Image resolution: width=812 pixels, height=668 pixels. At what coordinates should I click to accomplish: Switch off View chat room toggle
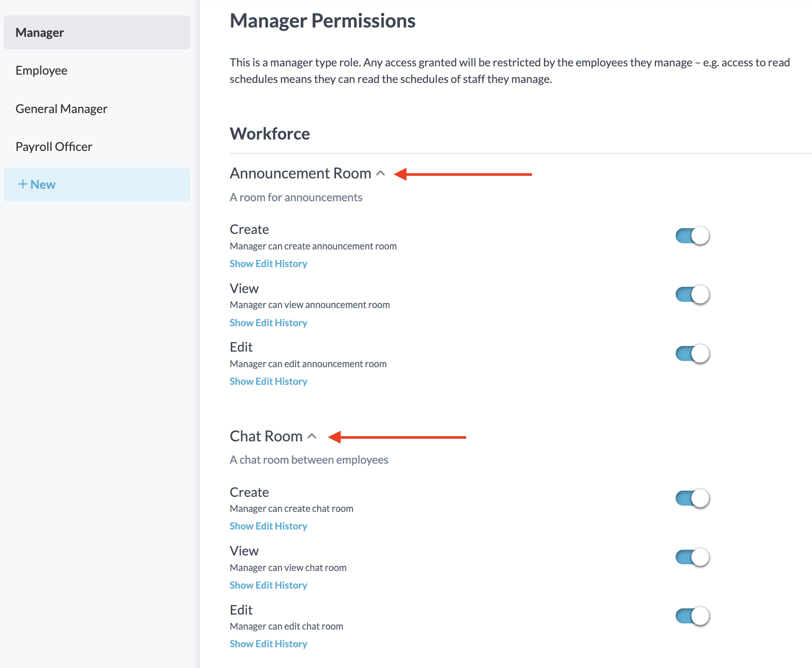692,558
